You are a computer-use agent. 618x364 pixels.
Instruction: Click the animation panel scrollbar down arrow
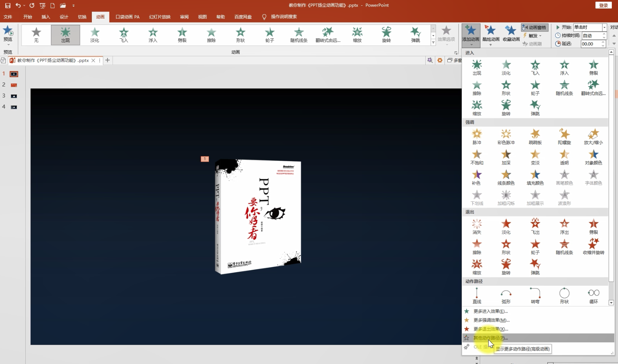[x=611, y=303]
